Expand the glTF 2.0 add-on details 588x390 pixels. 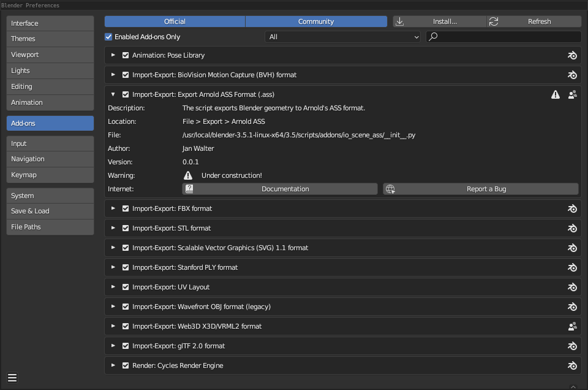pos(113,346)
